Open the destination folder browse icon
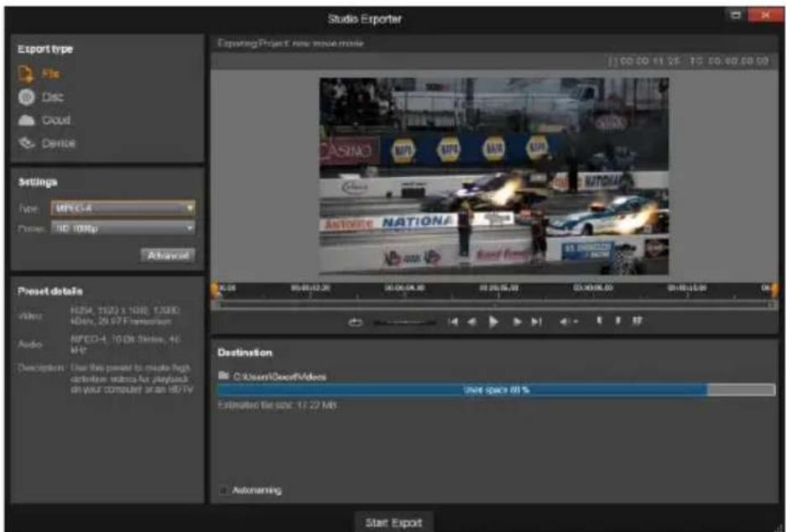The height and width of the screenshot is (532, 786). (x=224, y=376)
